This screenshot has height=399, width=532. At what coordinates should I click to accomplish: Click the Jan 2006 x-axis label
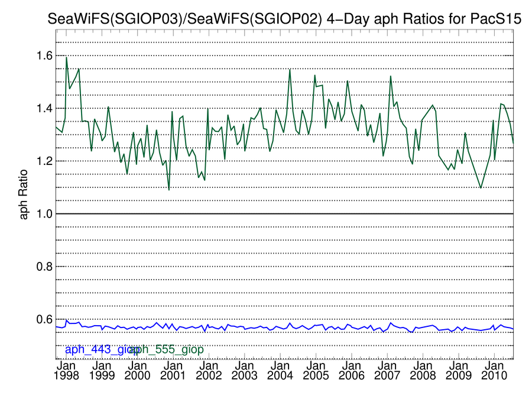point(352,371)
